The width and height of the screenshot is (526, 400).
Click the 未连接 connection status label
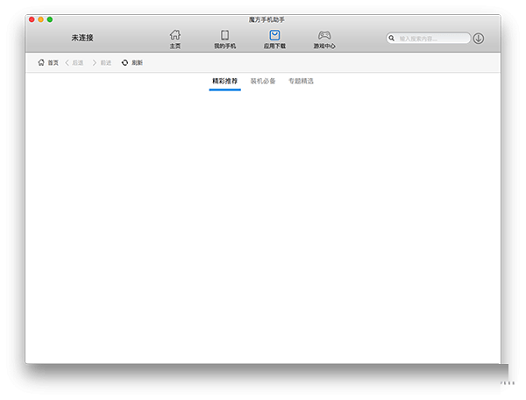(82, 38)
